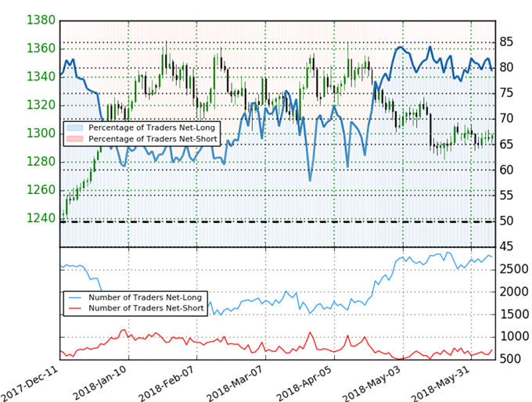Click the 2018-Feb-07 date label
The height and width of the screenshot is (402, 532).
point(167,383)
